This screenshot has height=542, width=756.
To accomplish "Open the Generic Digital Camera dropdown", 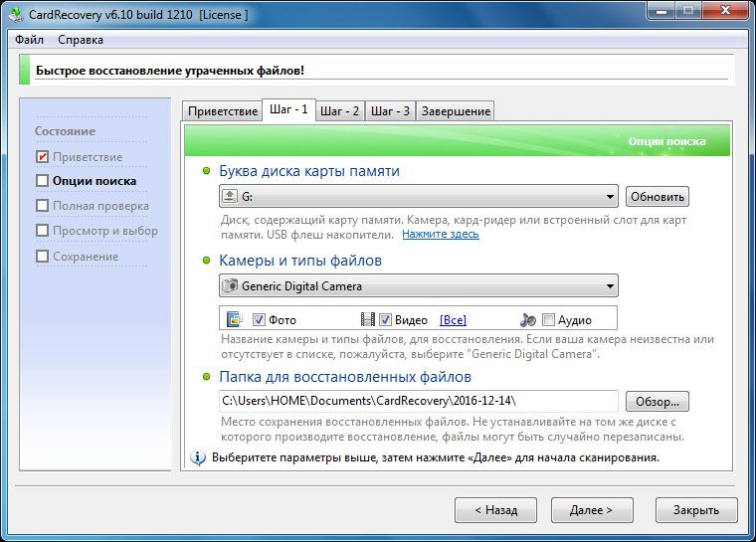I will pyautogui.click(x=419, y=286).
